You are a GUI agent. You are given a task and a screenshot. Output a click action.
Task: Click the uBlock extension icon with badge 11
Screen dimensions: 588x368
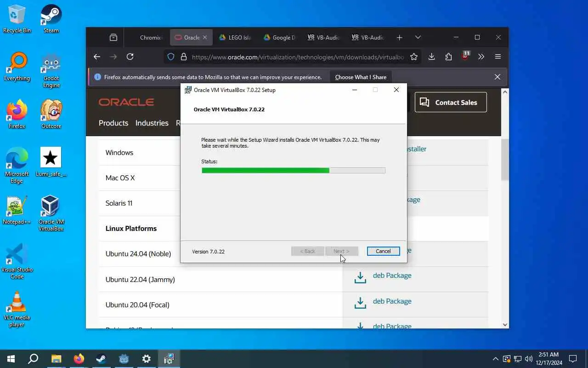(x=465, y=56)
